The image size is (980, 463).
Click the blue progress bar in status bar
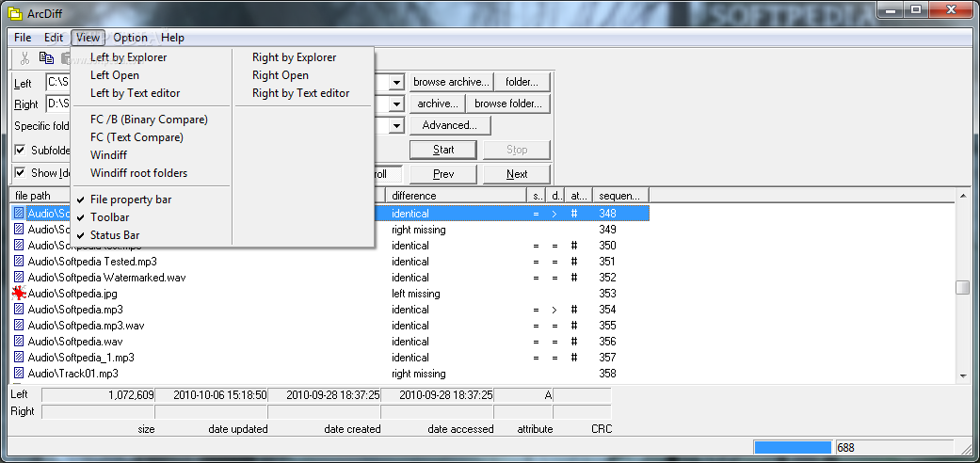[x=793, y=447]
